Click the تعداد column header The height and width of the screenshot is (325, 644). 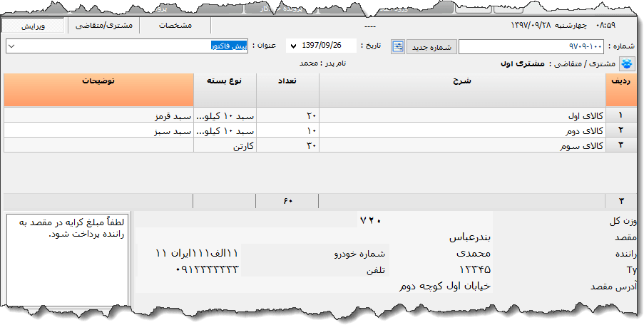coord(287,90)
